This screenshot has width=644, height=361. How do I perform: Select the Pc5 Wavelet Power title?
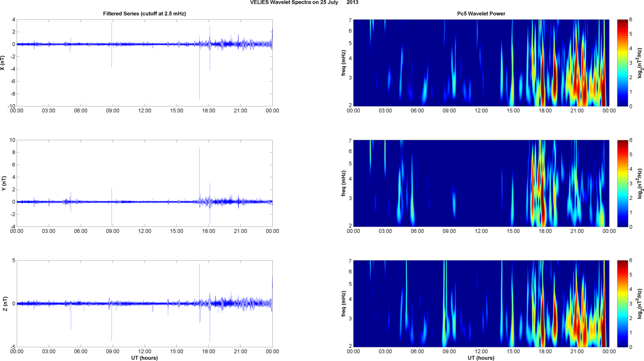click(481, 14)
